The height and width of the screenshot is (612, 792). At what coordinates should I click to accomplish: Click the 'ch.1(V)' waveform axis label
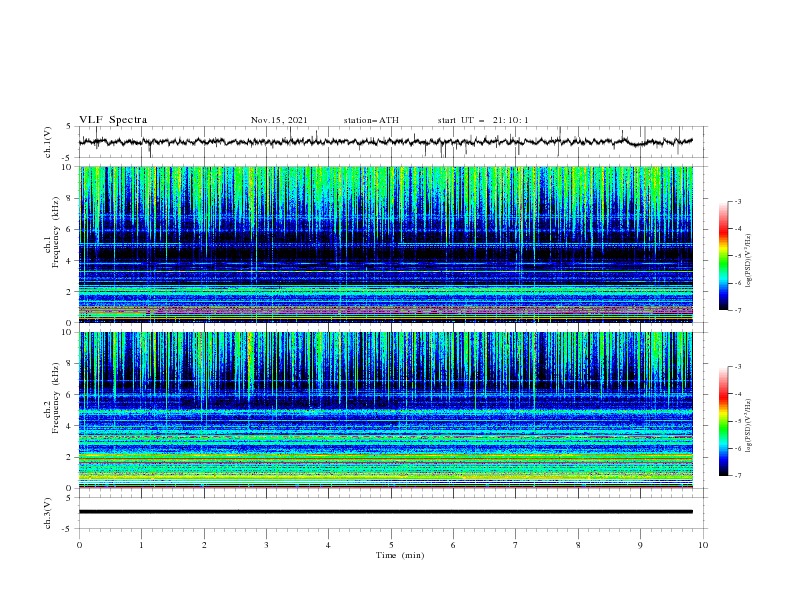[x=48, y=142]
